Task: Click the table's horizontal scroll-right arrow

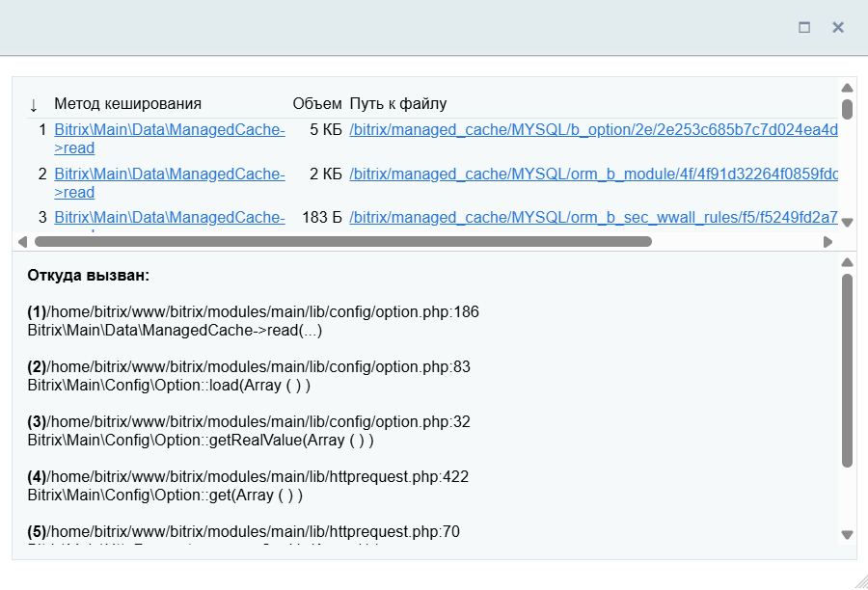Action: pyautogui.click(x=827, y=242)
